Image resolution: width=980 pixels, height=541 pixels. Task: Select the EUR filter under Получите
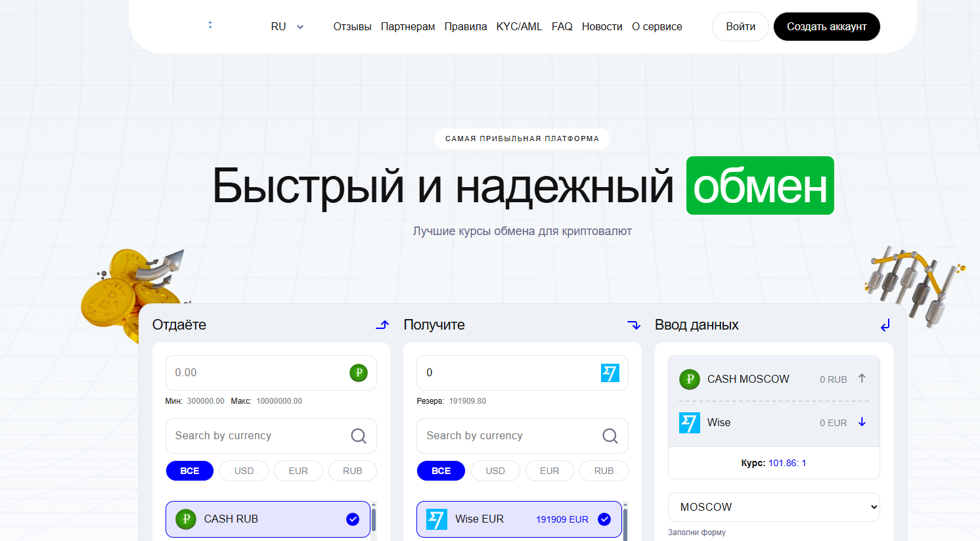click(550, 471)
